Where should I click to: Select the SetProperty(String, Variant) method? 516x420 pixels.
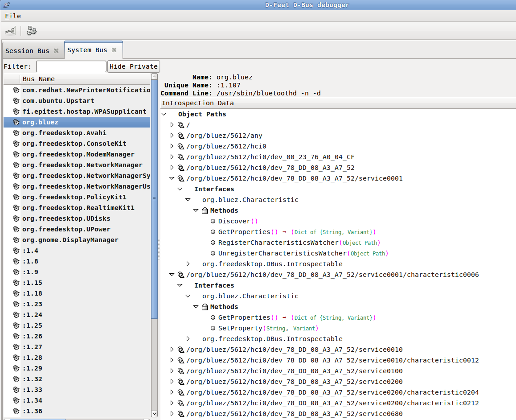268,328
